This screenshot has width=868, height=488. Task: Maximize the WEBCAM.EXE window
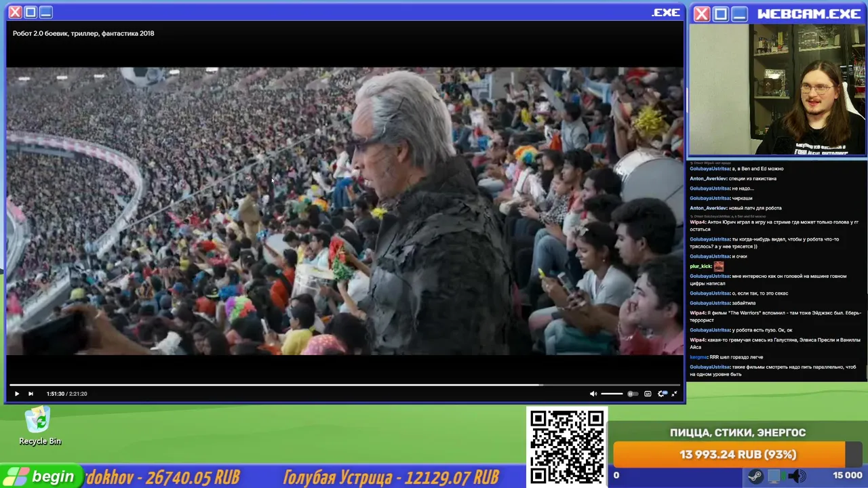721,14
